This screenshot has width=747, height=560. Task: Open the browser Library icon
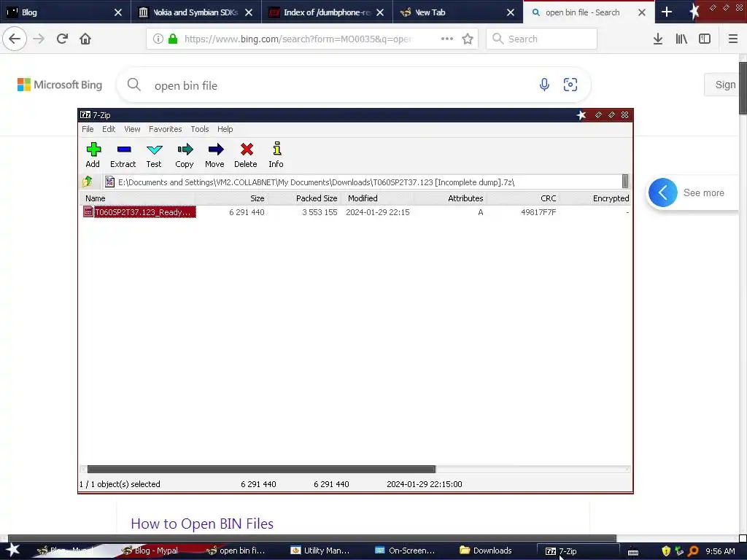[681, 39]
